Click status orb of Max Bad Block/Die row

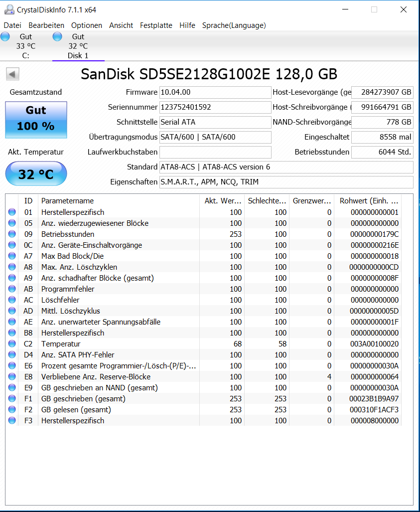12,256
